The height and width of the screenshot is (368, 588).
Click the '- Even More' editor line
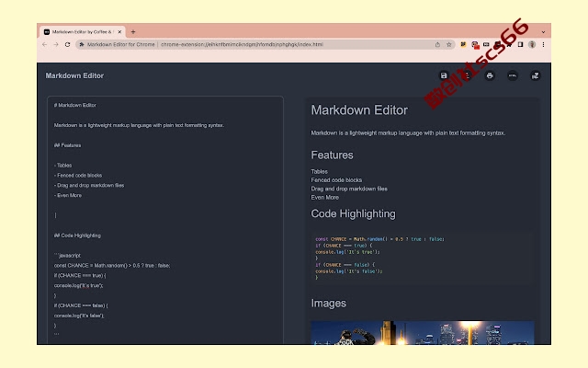68,195
